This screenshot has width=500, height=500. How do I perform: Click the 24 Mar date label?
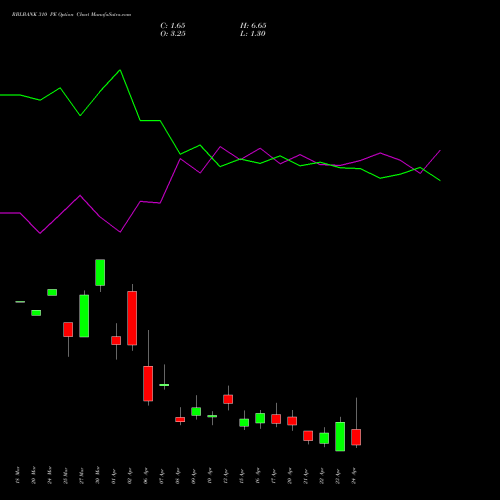[x=50, y=475]
